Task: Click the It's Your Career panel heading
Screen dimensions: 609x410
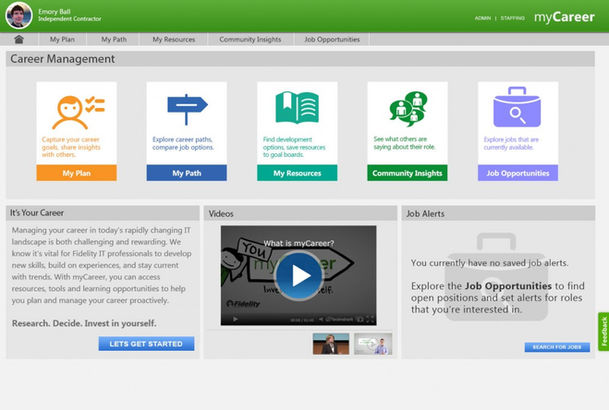Action: (37, 213)
